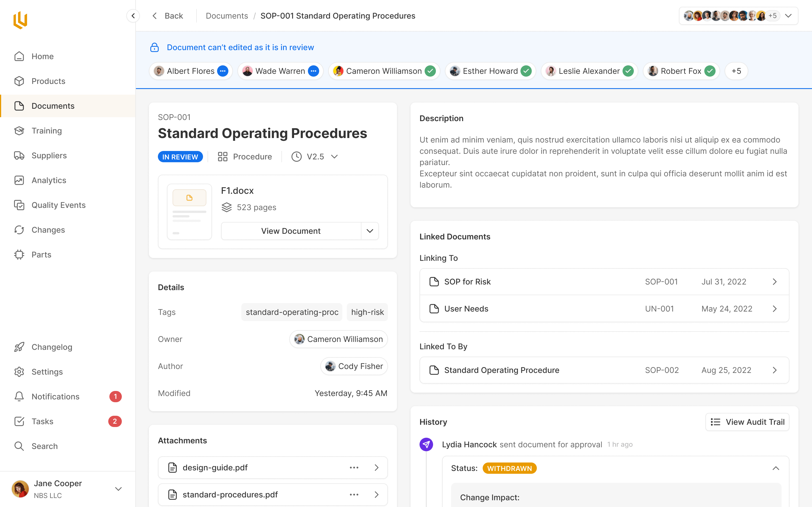Click the paper plane icon in History

coord(426,444)
